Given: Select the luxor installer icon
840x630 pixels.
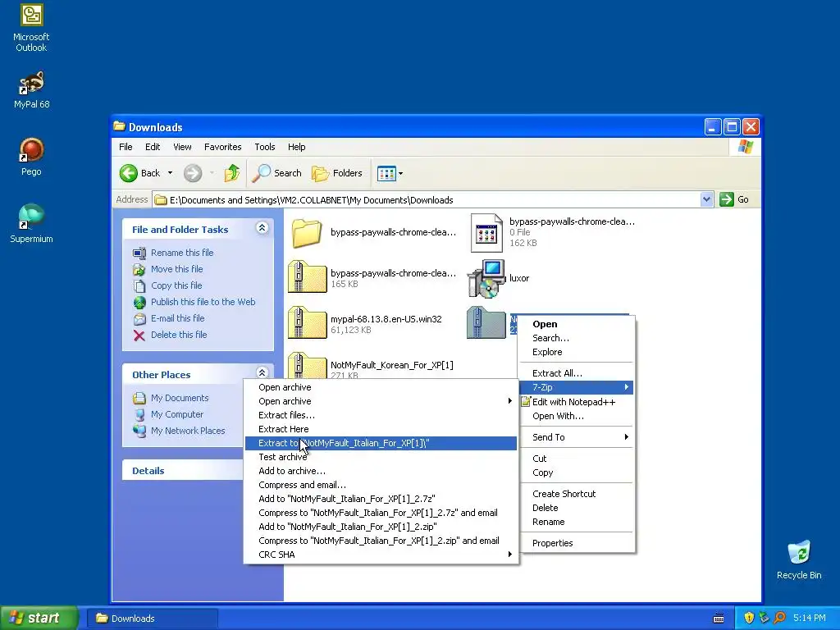Looking at the screenshot, I should point(486,278).
